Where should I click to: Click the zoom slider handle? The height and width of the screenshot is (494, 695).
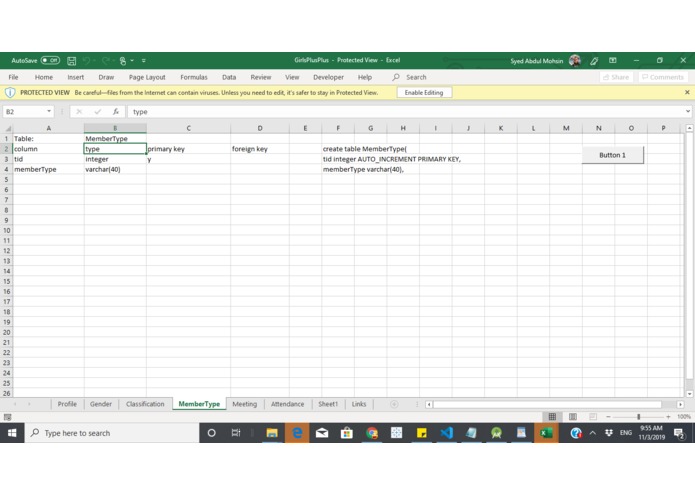pyautogui.click(x=638, y=417)
